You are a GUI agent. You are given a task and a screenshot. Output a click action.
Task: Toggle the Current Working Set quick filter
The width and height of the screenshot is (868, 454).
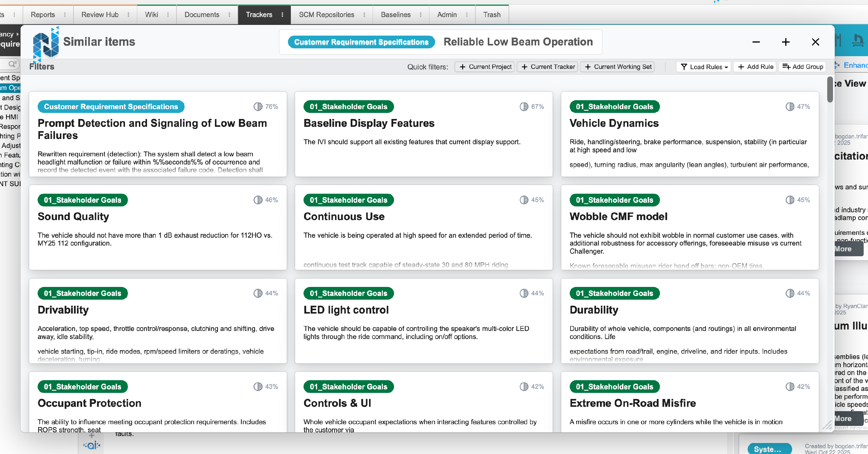pos(617,67)
